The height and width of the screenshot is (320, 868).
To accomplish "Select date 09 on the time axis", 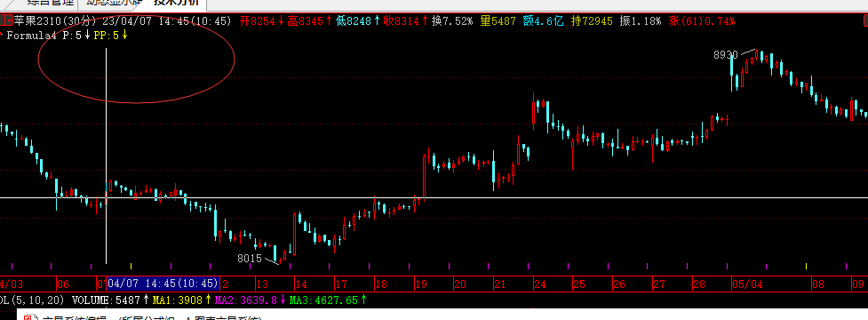I will pyautogui.click(x=858, y=284).
